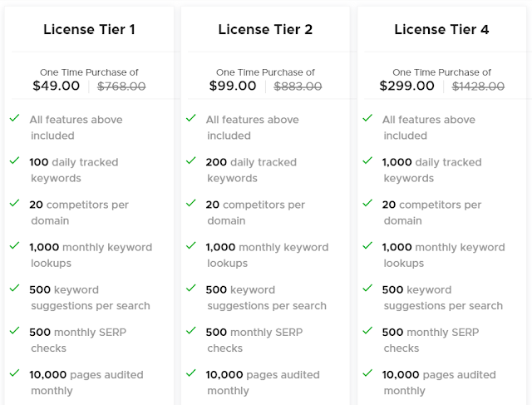This screenshot has width=532, height=405.
Task: Click the checkmark by Tier 2 500 keyword suggestions
Action: coord(190,288)
